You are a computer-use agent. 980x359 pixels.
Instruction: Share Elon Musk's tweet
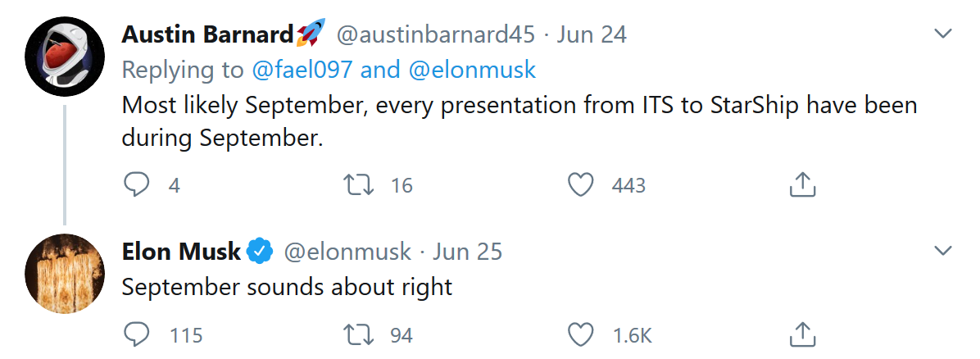click(x=802, y=334)
